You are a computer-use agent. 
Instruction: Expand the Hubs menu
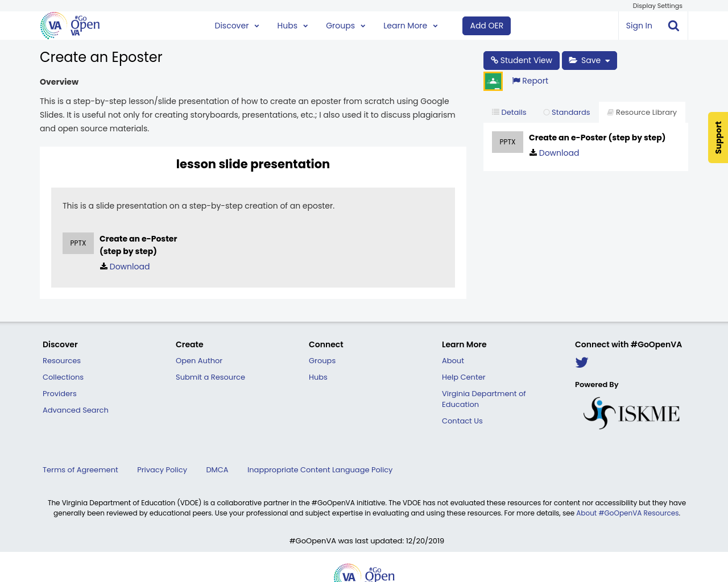[x=292, y=26]
